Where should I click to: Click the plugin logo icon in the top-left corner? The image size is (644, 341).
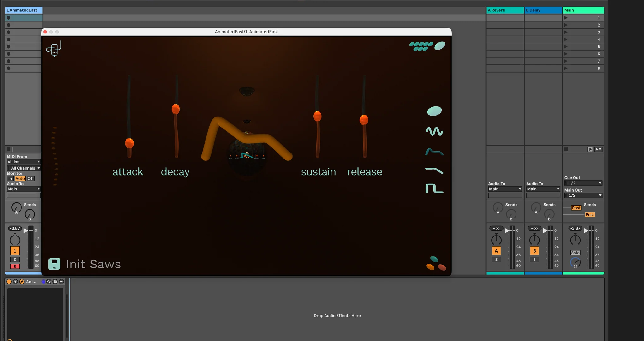tap(54, 49)
